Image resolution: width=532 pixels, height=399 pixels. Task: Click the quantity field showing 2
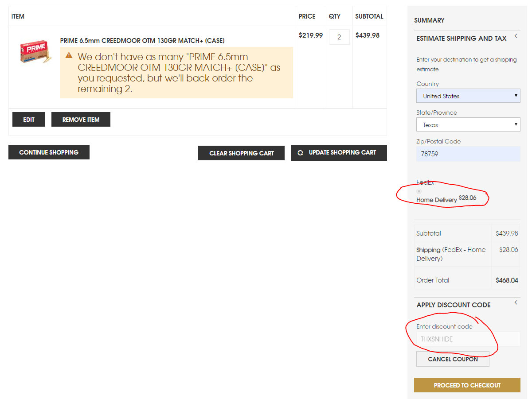coord(339,37)
